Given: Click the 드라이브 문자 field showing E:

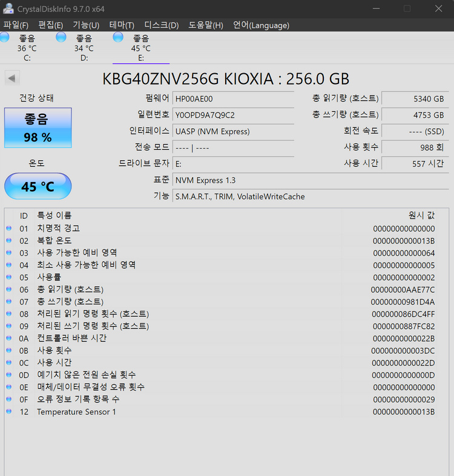Looking at the screenshot, I should (x=234, y=164).
